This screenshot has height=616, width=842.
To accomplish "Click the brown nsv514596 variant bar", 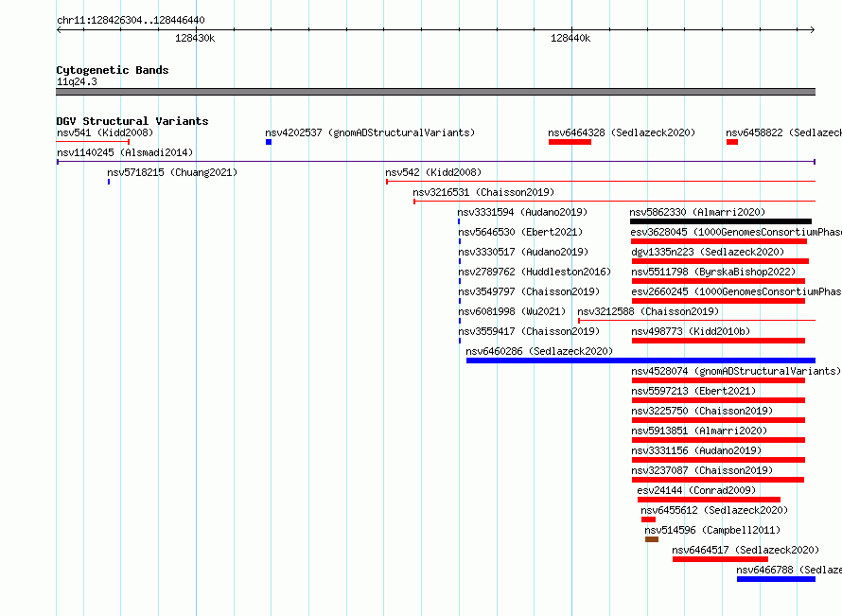I will coord(652,539).
